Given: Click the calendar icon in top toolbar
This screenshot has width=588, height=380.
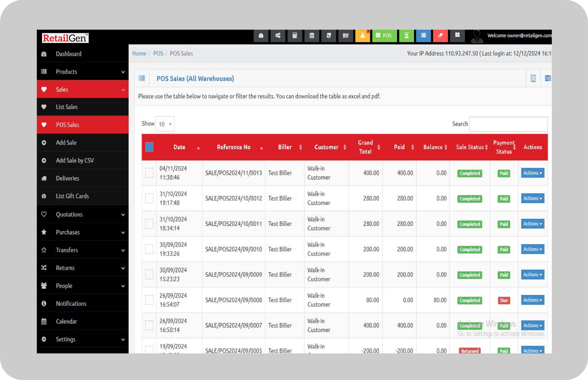Looking at the screenshot, I should [312, 36].
